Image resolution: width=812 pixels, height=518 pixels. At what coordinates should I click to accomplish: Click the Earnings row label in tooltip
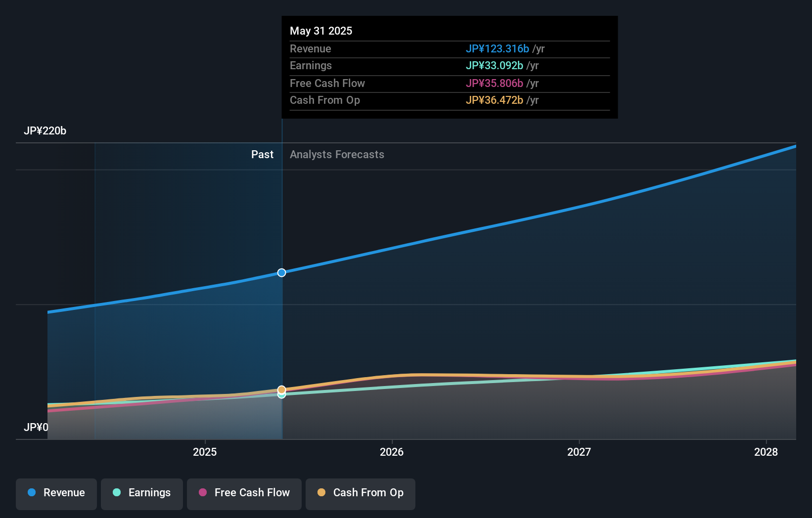pos(311,66)
